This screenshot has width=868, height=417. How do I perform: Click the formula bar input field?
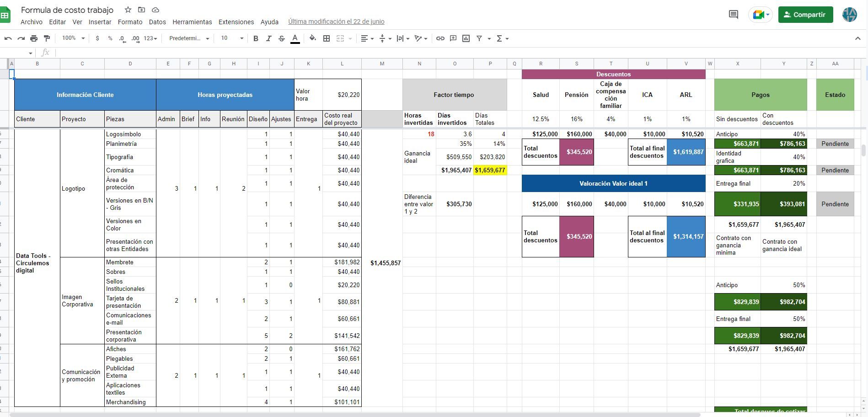[274, 53]
